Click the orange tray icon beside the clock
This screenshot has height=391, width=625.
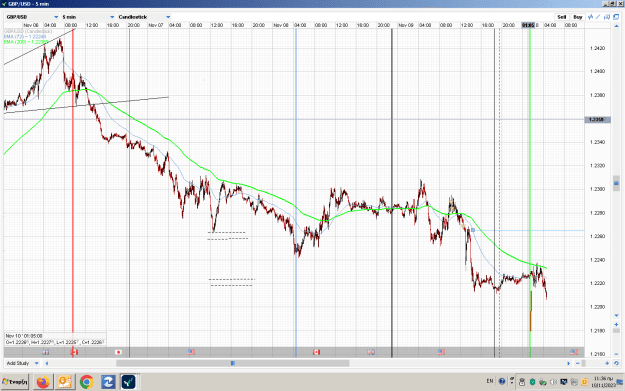click(584, 382)
